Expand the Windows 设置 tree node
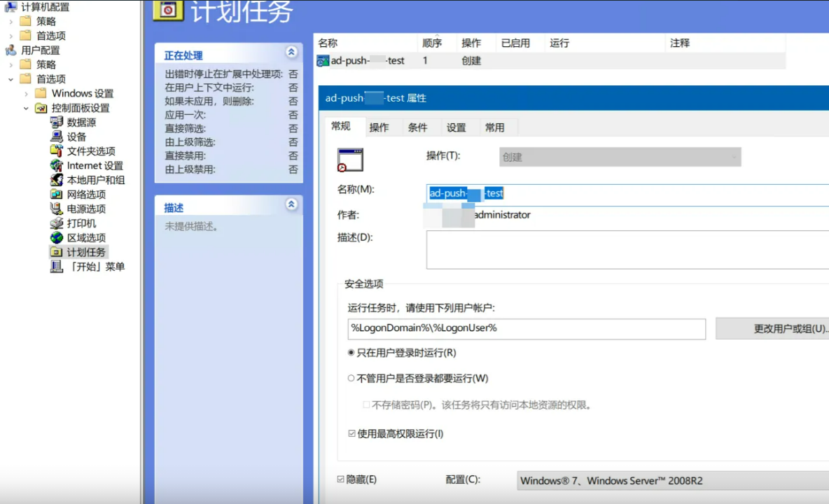829x504 pixels. pos(27,94)
